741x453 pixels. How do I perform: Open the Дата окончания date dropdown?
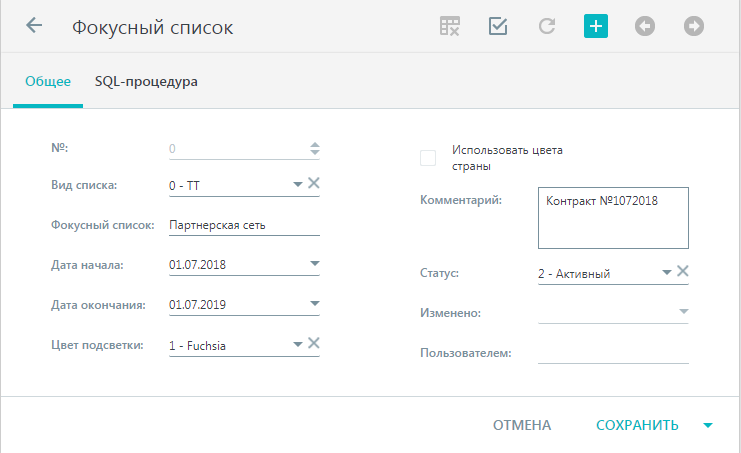(315, 304)
